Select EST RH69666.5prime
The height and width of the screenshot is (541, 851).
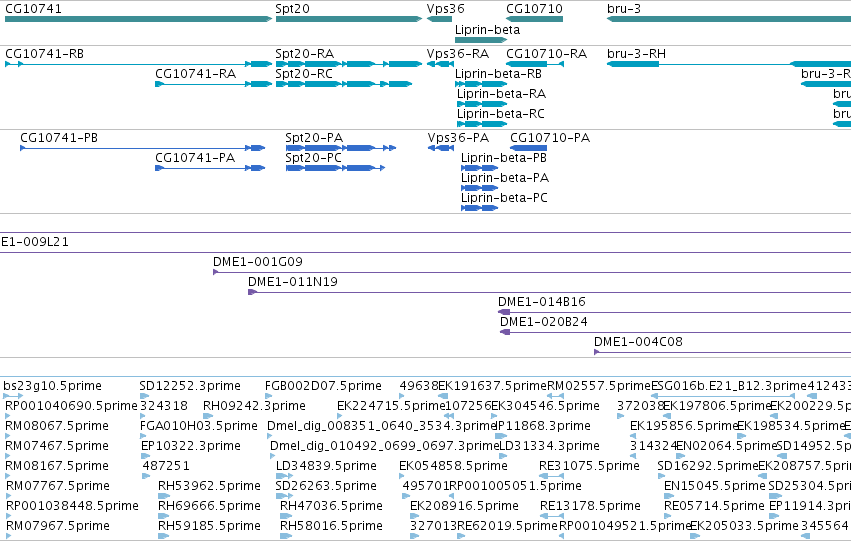pyautogui.click(x=209, y=507)
